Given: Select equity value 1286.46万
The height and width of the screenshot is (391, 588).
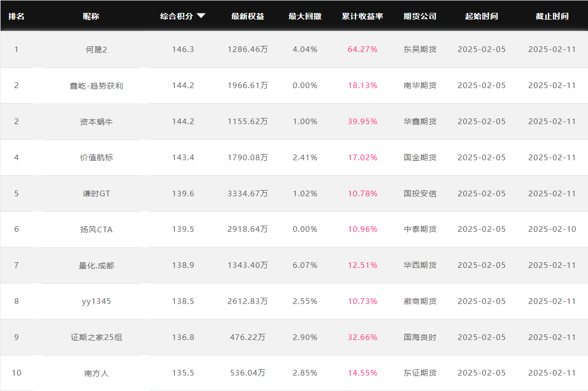Looking at the screenshot, I should [x=247, y=49].
